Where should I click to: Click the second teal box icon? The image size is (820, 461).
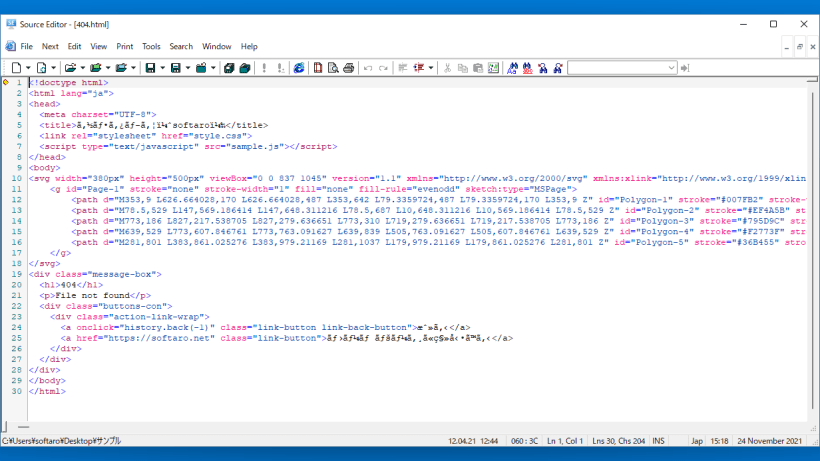pos(245,68)
